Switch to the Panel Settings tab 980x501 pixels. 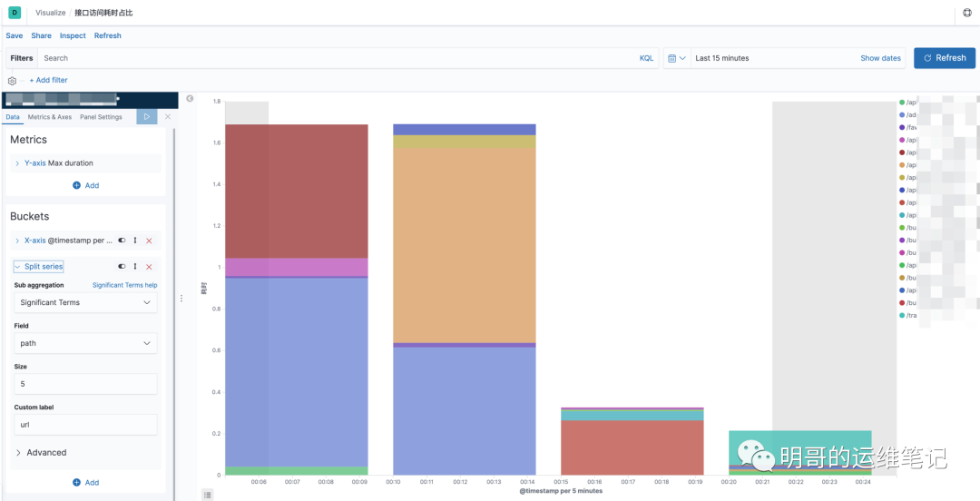(x=101, y=117)
